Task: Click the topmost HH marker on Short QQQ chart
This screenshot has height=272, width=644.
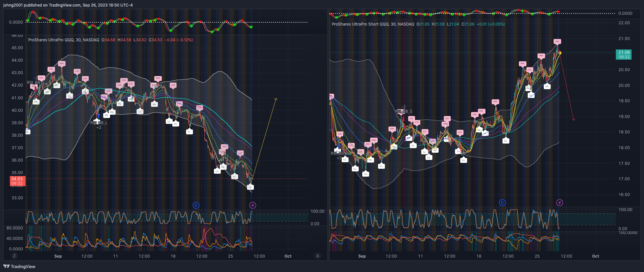Action: [557, 42]
